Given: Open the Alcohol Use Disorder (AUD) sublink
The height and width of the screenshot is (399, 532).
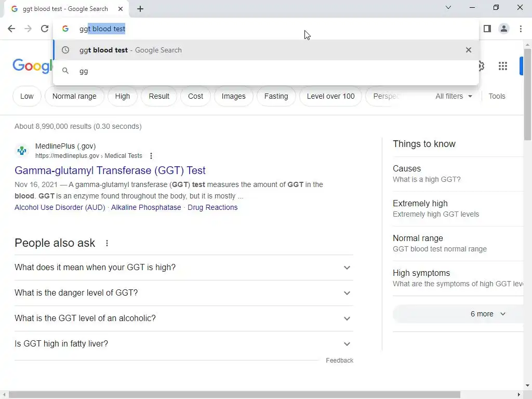Looking at the screenshot, I should point(60,207).
